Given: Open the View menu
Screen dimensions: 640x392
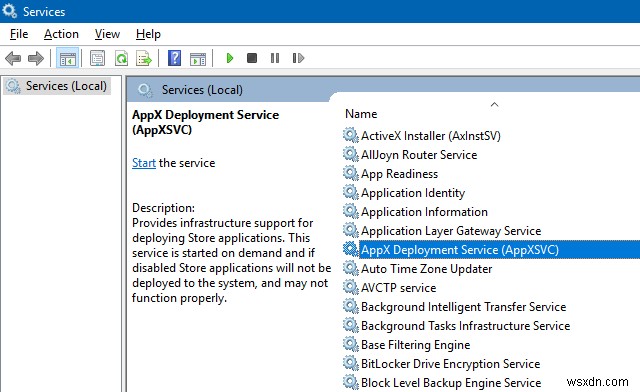Looking at the screenshot, I should click(x=107, y=34).
